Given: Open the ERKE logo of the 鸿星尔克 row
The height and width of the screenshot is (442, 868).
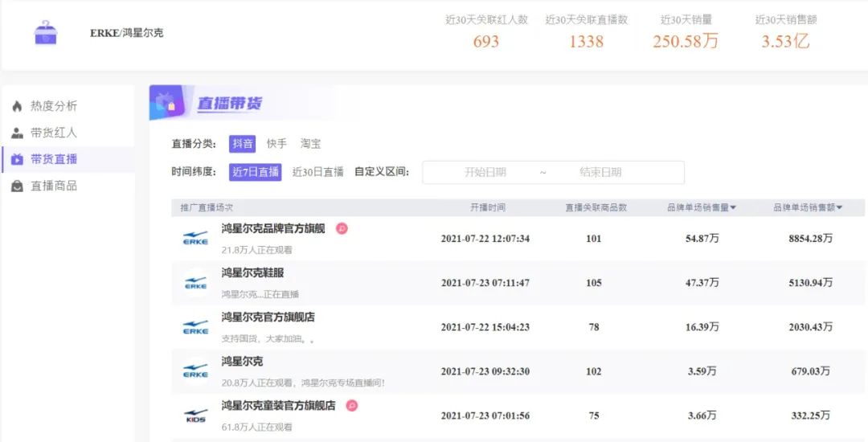Looking at the screenshot, I should click(x=195, y=371).
